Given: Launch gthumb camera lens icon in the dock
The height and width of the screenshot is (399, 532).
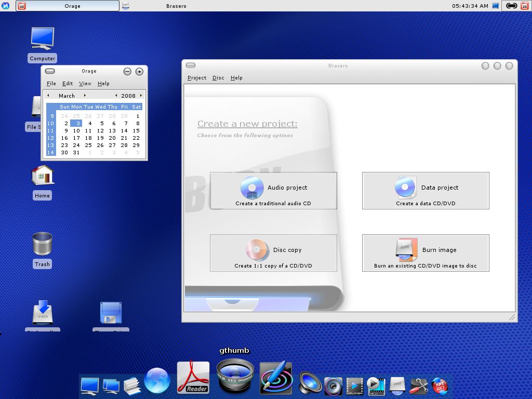Looking at the screenshot, I should [235, 376].
